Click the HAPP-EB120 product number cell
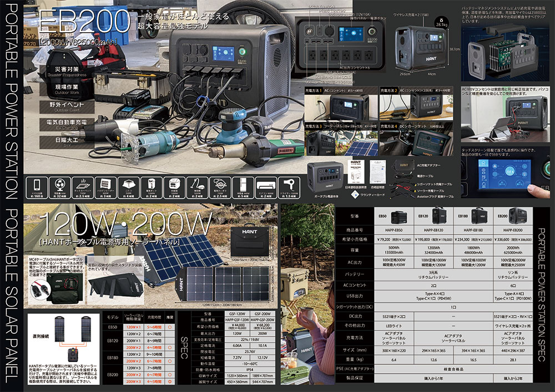Image resolution: width=555 pixels, height=392 pixels. [x=433, y=230]
